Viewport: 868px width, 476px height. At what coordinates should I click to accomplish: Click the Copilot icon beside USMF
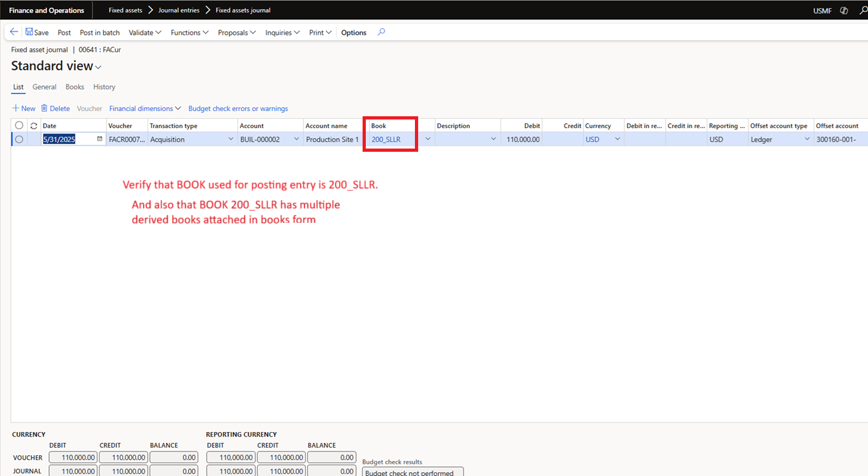point(843,11)
